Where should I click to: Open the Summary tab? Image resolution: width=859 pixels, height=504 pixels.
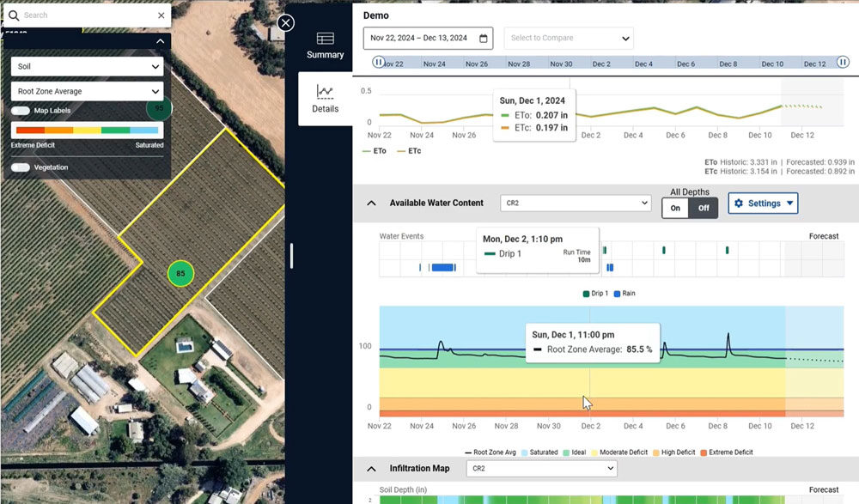coord(325,46)
